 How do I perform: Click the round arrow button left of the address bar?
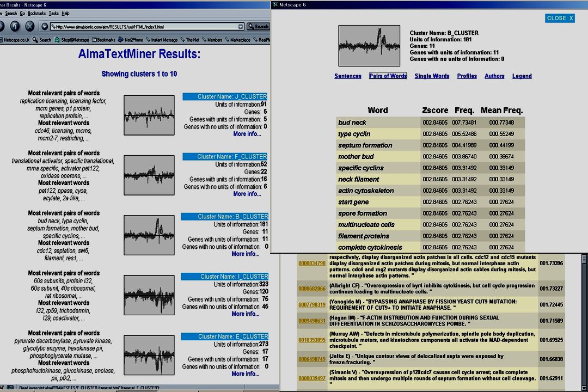pos(45,26)
